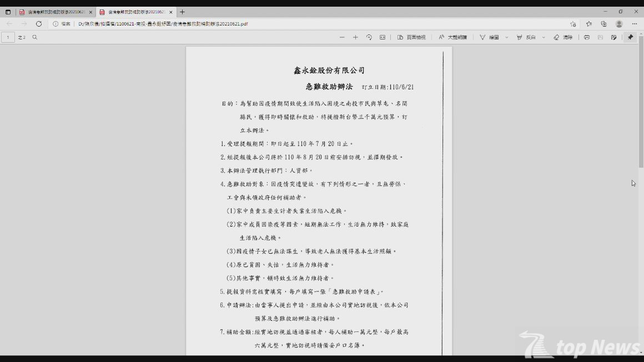This screenshot has height=362, width=644.
Task: Click line (4)原已貧困、失怙
Action: point(280,265)
